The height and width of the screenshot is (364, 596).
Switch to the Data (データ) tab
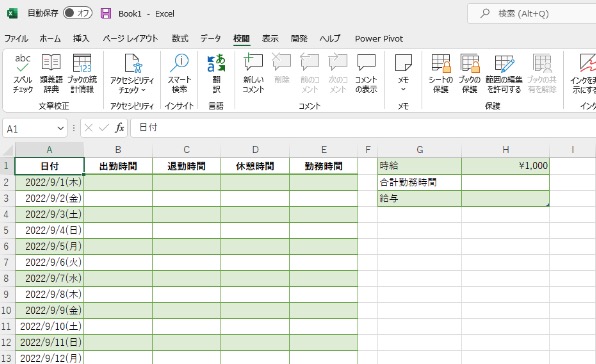[x=210, y=38]
